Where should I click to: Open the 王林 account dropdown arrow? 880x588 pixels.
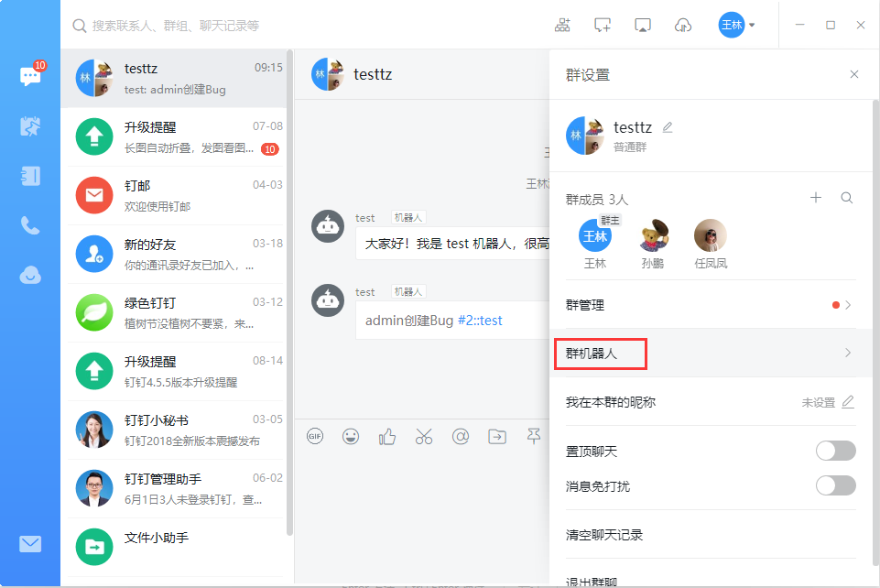tap(752, 26)
